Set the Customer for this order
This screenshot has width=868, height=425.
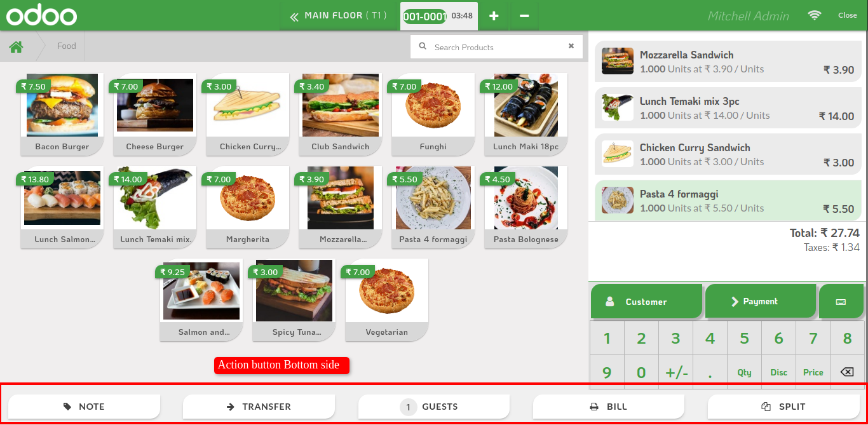tap(647, 302)
